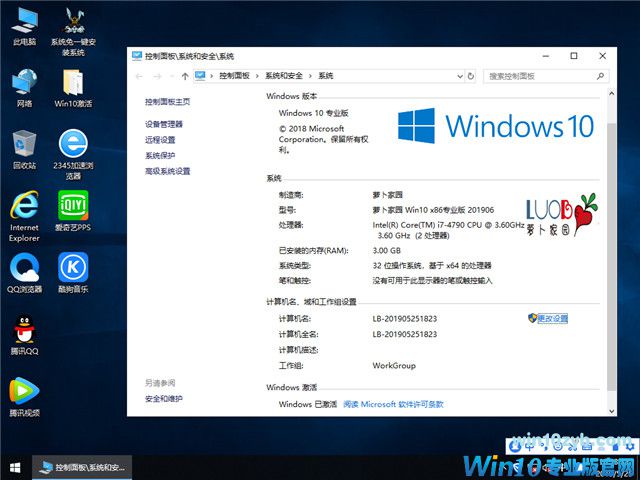Click the 更改设置 link

(553, 318)
